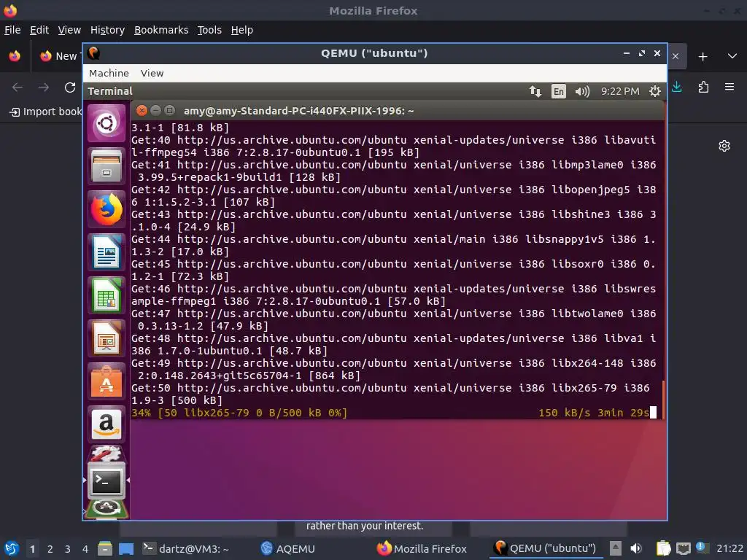Open the View menu in QEMU
Image resolution: width=747 pixels, height=560 pixels.
(x=152, y=73)
